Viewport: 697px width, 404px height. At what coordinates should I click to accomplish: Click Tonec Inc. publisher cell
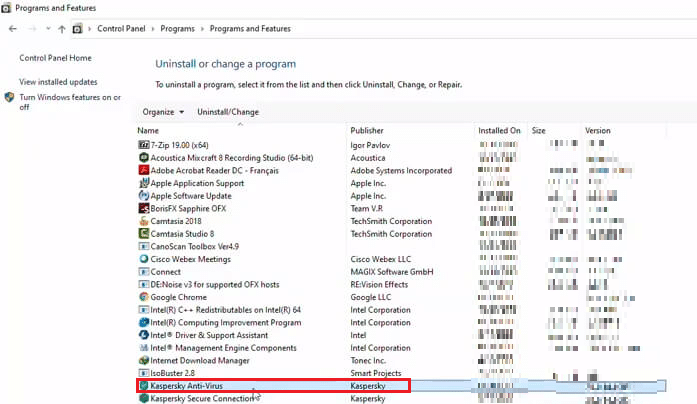tap(368, 360)
